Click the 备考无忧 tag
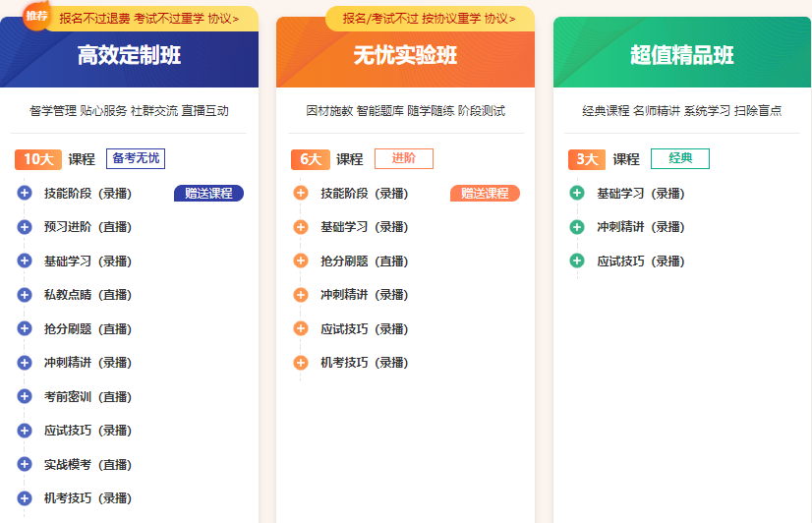The image size is (812, 523). click(135, 159)
